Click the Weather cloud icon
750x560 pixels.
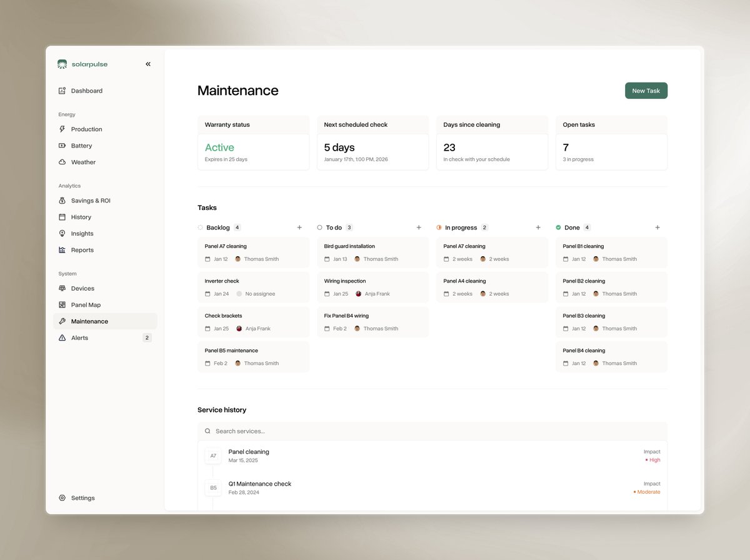tap(62, 162)
